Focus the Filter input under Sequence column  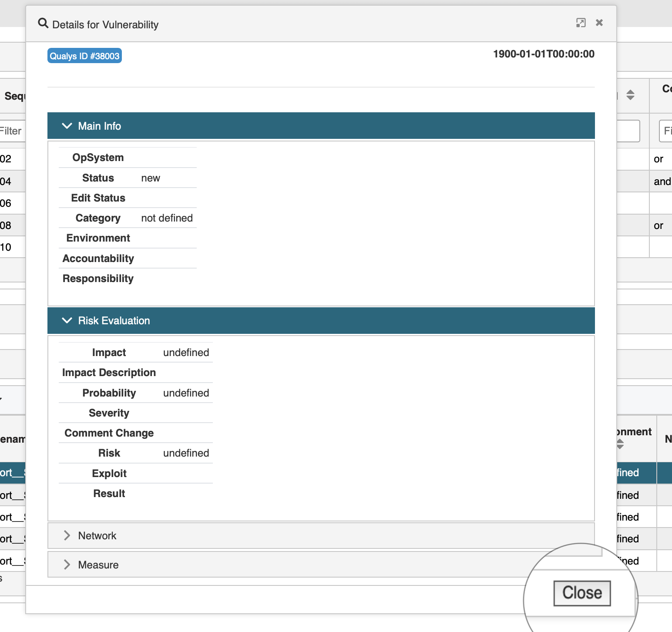coord(12,131)
